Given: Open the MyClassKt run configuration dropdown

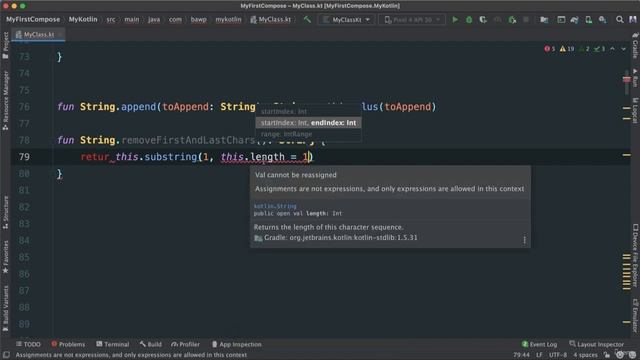Looking at the screenshot, I should tap(347, 19).
